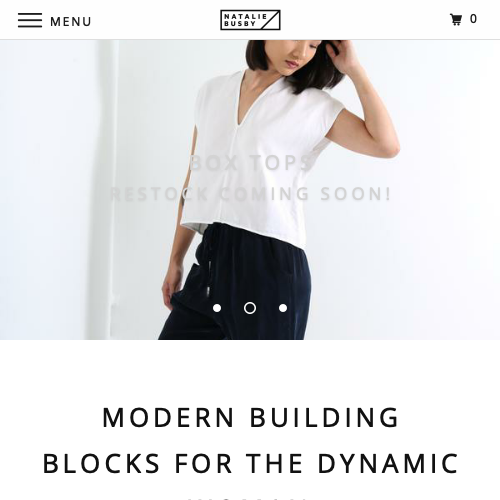Click the MODERN BUILDING heading line
The image size is (500, 500).
point(251,417)
